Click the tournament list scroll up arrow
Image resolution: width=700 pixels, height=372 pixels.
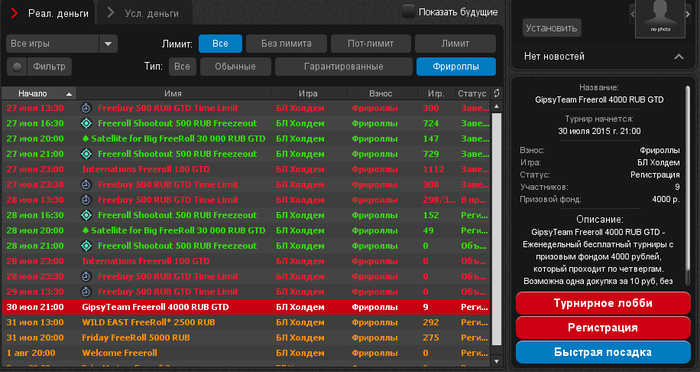[496, 106]
